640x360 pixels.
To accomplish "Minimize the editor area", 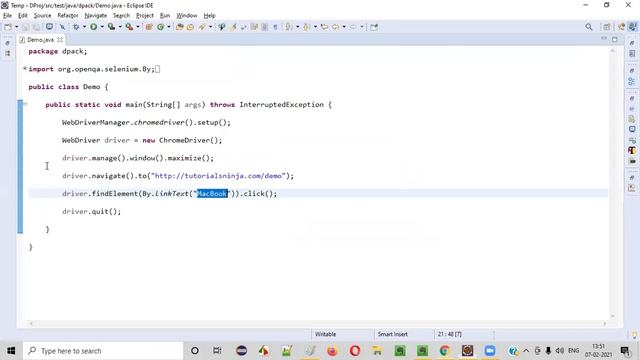I will [x=604, y=39].
